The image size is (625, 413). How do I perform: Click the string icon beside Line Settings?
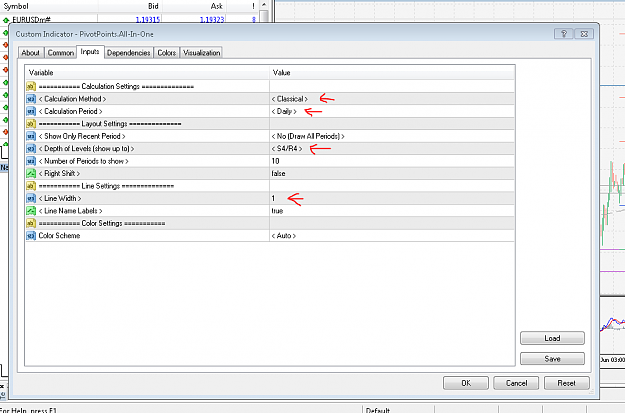[x=31, y=186]
